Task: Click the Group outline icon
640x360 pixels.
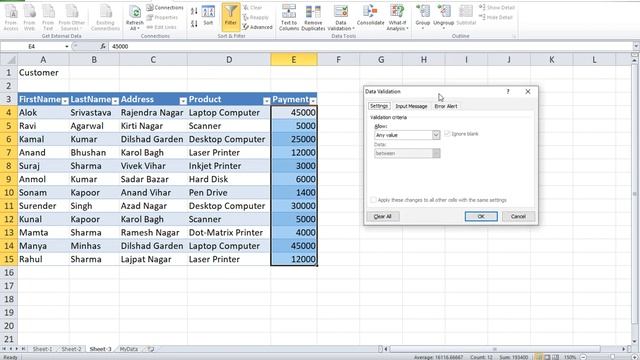Action: 423,16
